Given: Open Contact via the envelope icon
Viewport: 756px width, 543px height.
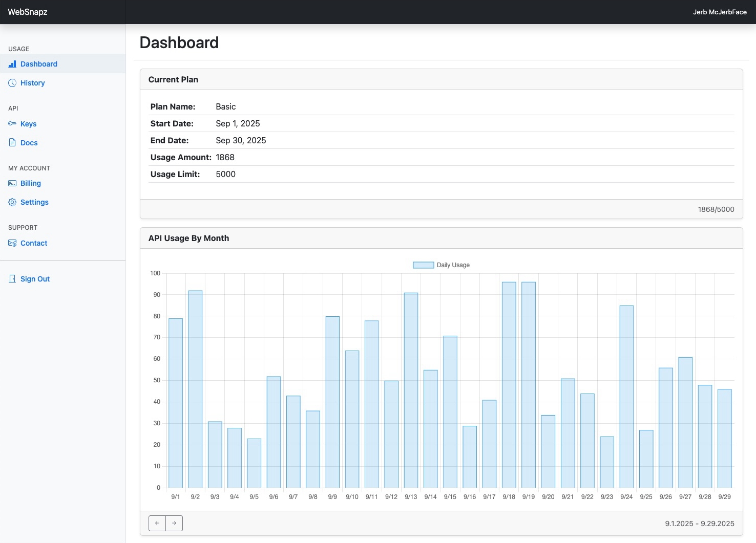Looking at the screenshot, I should [12, 243].
